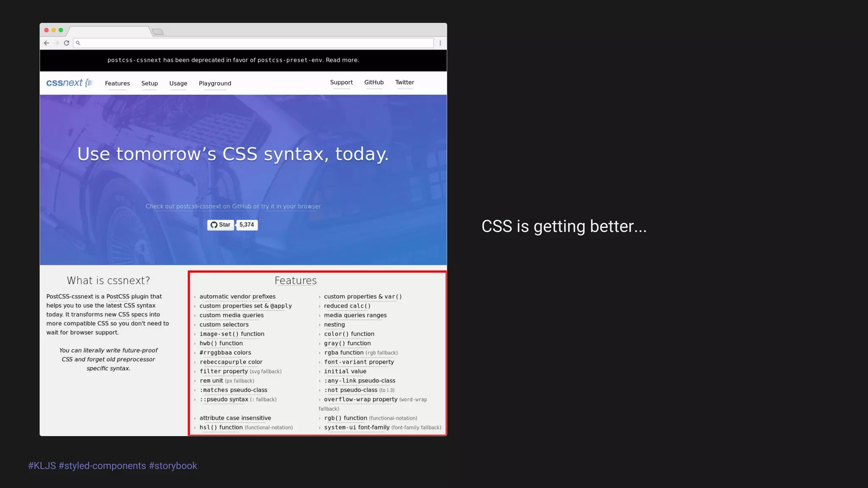
Task: Open ':not pseudo-class' feature
Action: pyautogui.click(x=351, y=390)
